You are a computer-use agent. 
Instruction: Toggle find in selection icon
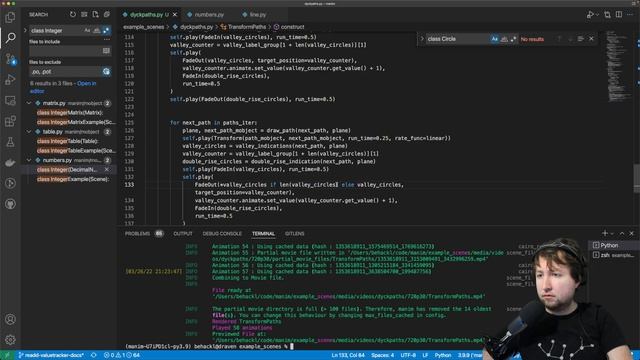coord(580,39)
